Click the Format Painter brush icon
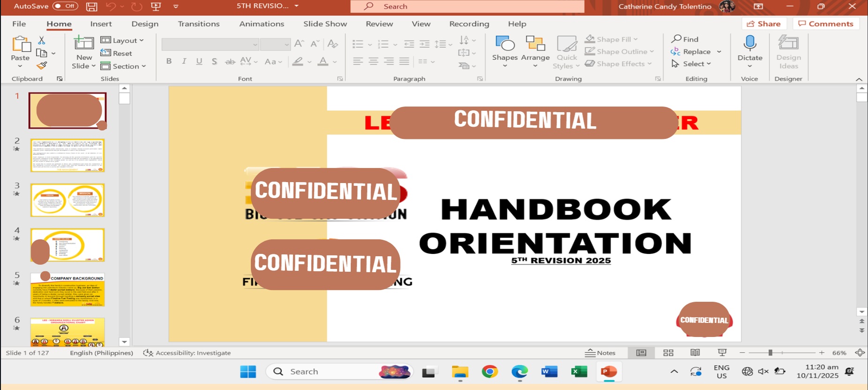Screen dimensions: 868x390 [x=42, y=66]
